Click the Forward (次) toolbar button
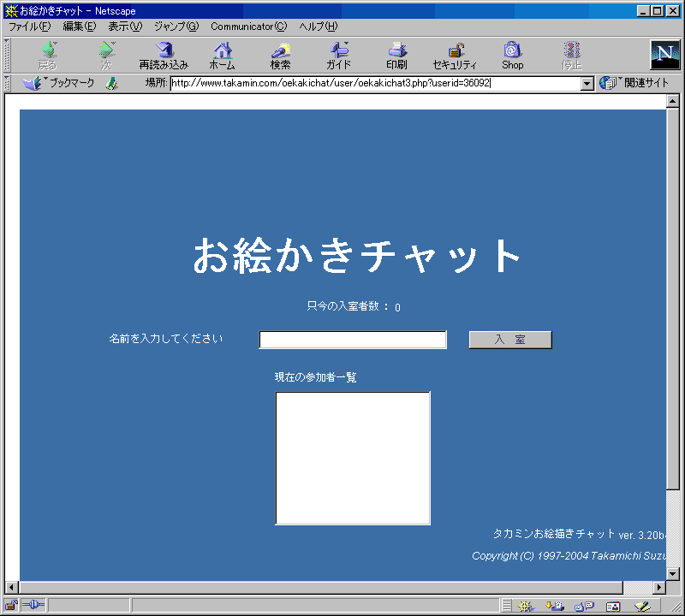This screenshot has width=685, height=616. 106,56
